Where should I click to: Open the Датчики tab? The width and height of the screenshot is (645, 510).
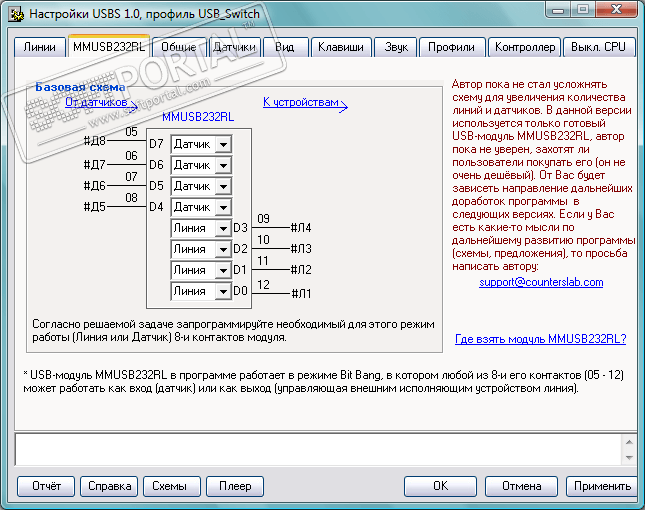234,47
